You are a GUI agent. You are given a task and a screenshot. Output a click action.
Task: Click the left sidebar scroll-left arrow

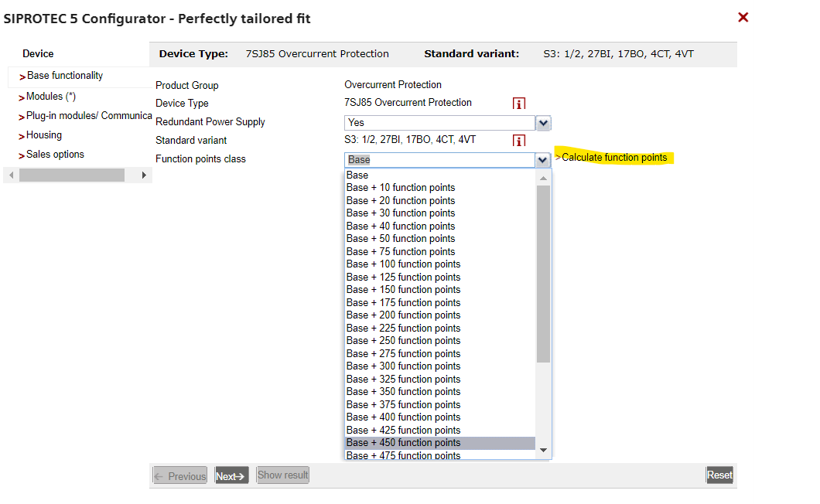click(12, 175)
